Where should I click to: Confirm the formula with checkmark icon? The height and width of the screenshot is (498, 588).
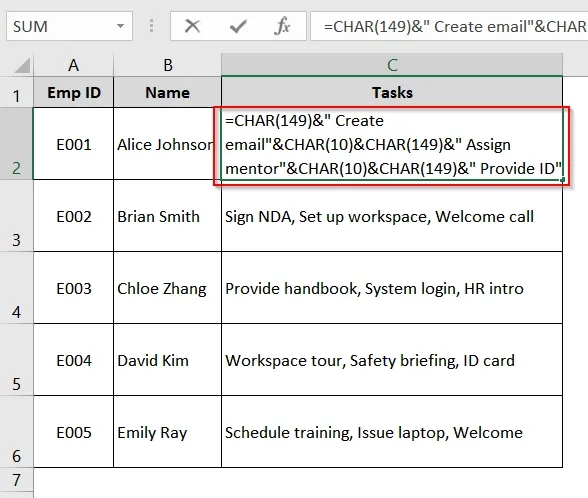238,26
